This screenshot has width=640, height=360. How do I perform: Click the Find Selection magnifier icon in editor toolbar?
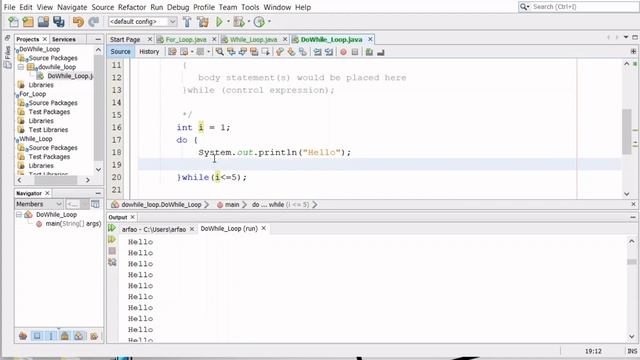click(220, 52)
